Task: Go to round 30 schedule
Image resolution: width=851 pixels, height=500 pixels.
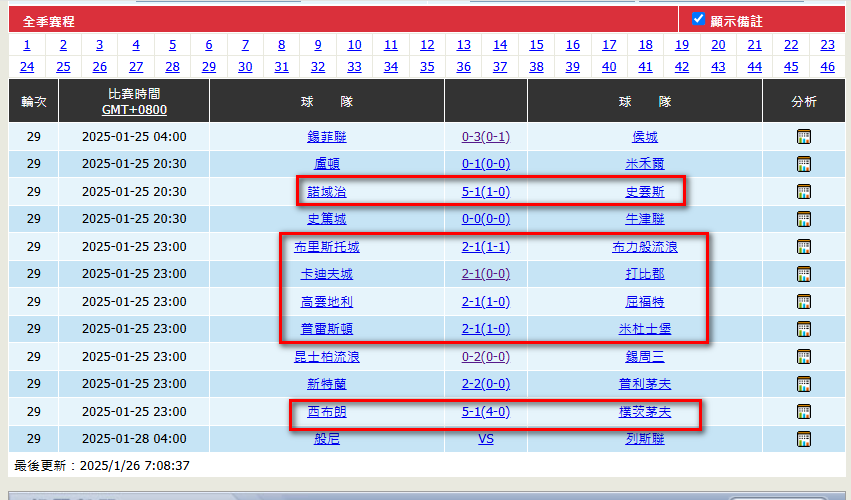Action: (245, 67)
